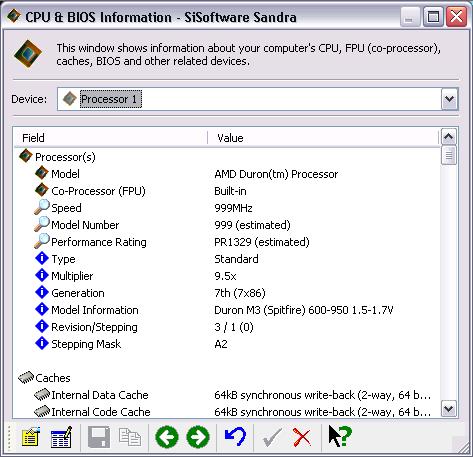
Task: Click the 999MHz speed value
Action: 233,208
